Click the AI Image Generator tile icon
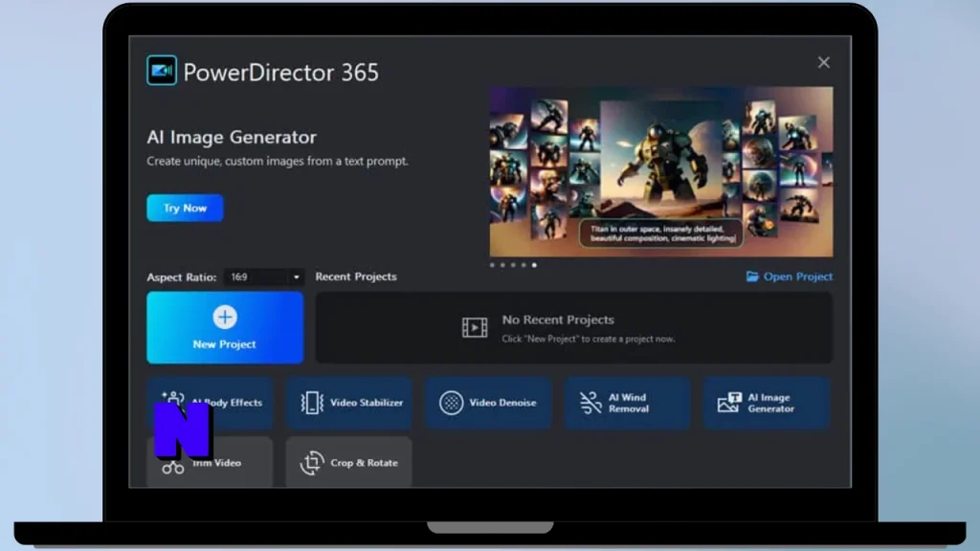This screenshot has height=551, width=980. click(x=729, y=403)
